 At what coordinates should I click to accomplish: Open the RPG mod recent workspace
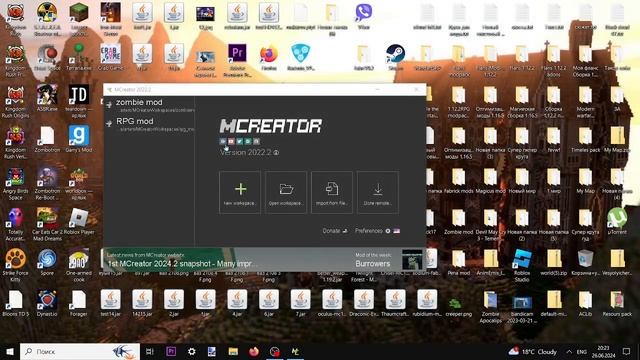coord(149,124)
